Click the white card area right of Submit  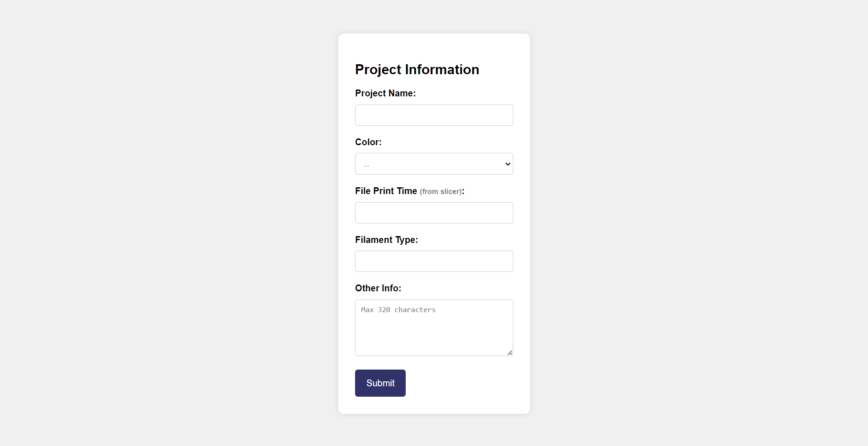pos(466,383)
